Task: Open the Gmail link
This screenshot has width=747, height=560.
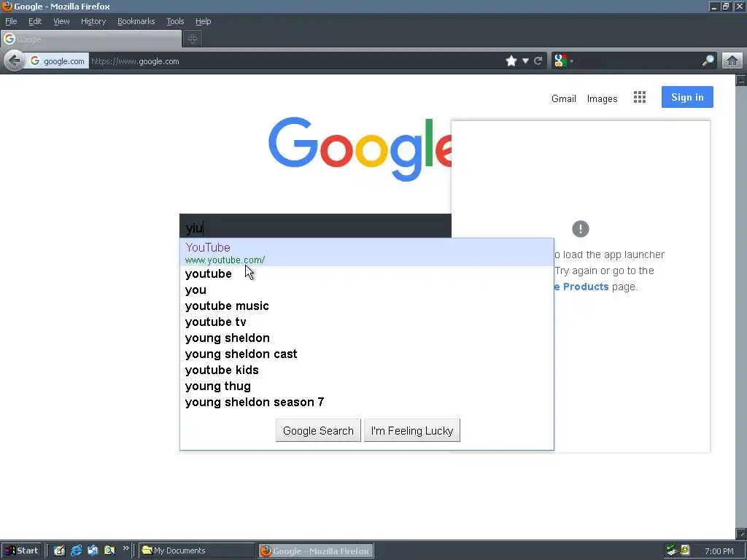Action: pos(564,98)
